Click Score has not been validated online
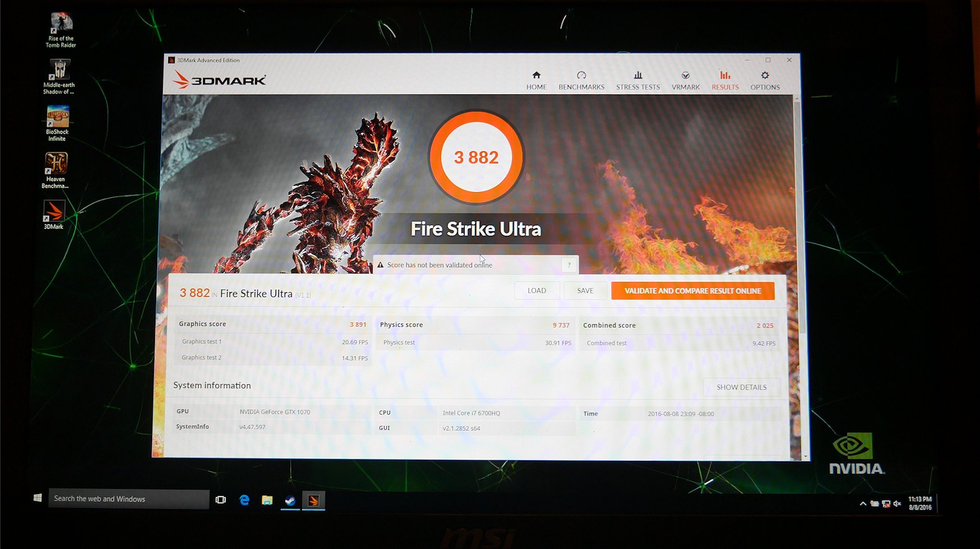Image resolution: width=980 pixels, height=549 pixels. tap(439, 265)
